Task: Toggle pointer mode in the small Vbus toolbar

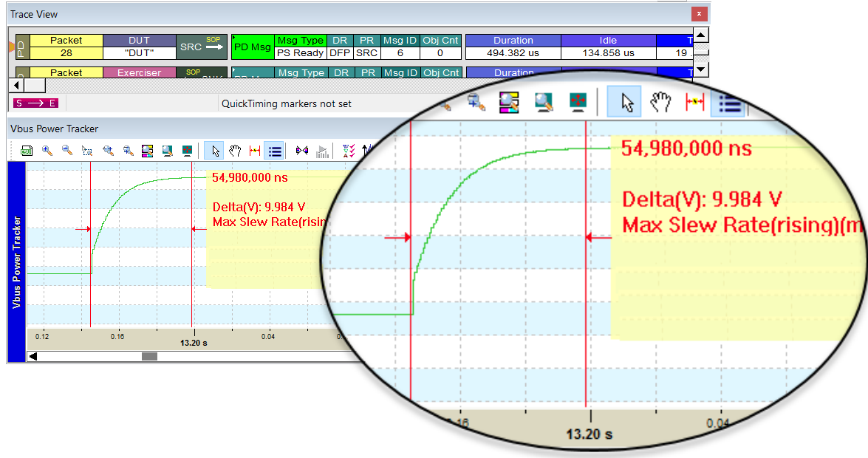Action: (x=215, y=151)
